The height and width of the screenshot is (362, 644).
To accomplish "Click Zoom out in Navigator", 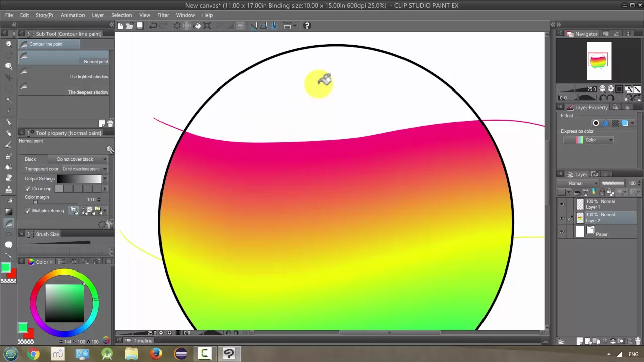I will 603,89.
